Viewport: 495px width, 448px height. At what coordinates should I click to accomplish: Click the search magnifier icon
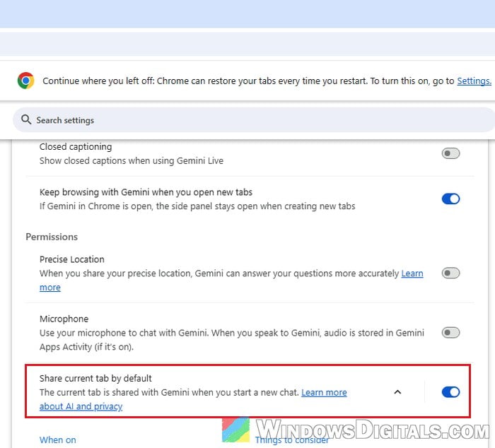pos(26,120)
